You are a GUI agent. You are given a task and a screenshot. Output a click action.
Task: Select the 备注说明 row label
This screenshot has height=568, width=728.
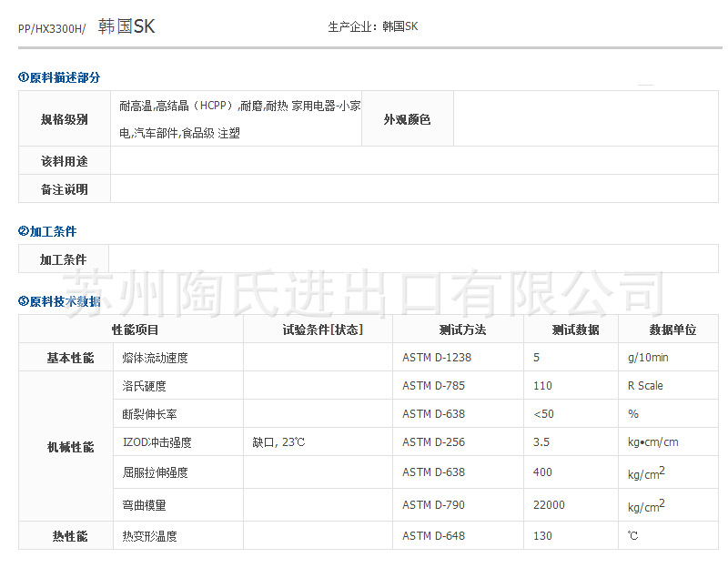click(x=65, y=189)
